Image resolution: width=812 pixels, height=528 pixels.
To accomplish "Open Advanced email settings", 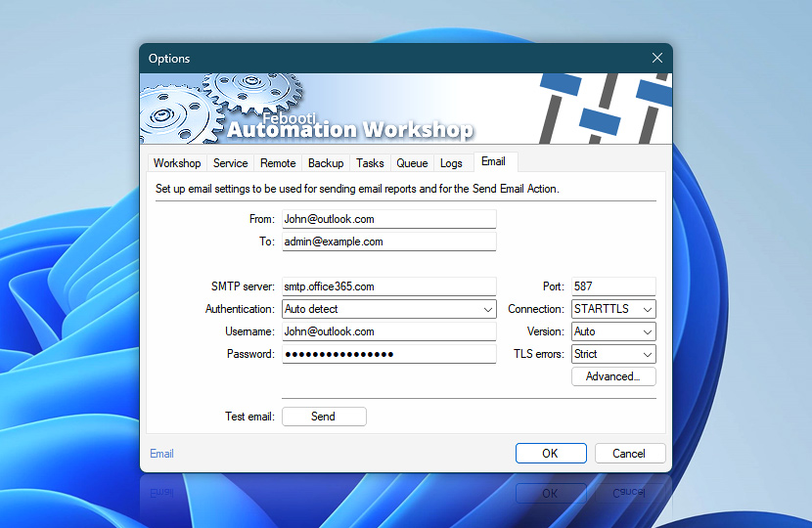I will point(613,376).
